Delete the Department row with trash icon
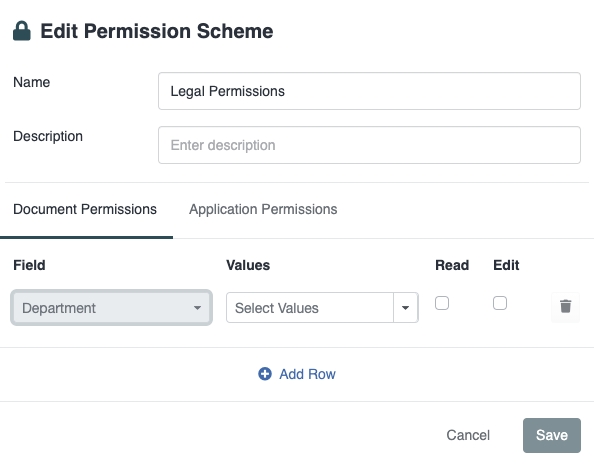 565,307
